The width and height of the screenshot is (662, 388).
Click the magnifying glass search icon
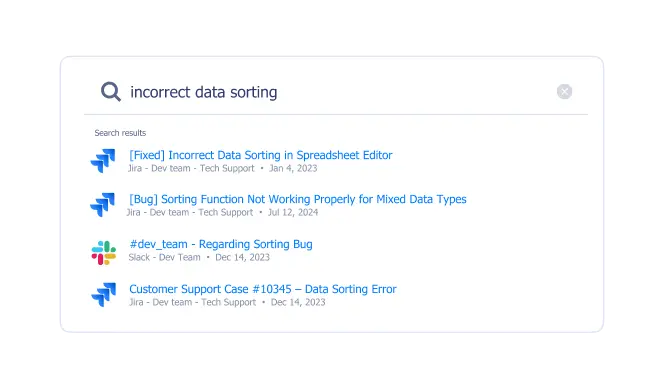coord(111,92)
